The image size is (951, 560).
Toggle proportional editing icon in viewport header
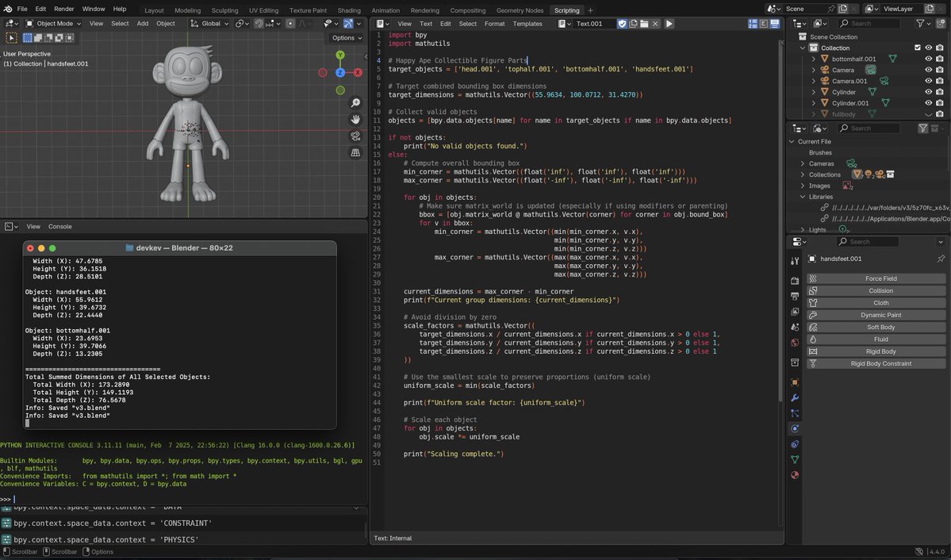click(290, 24)
